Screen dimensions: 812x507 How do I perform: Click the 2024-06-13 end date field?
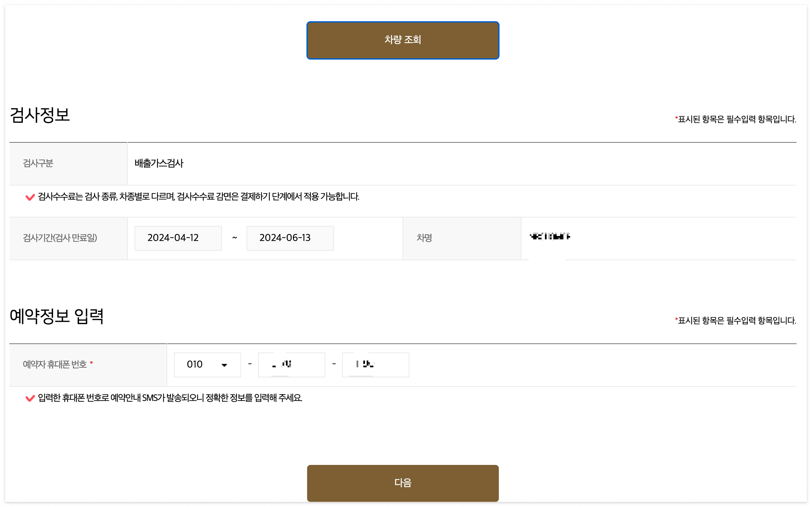(290, 238)
